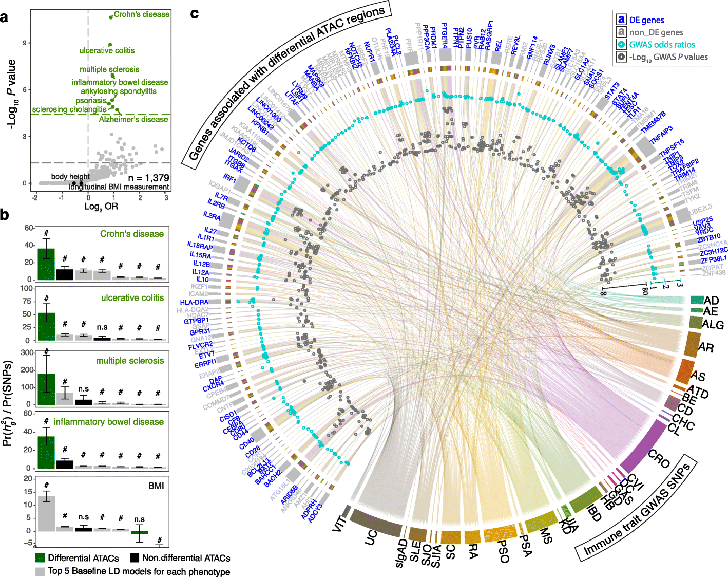Click the ankylosing spondylitis label

click(119, 91)
